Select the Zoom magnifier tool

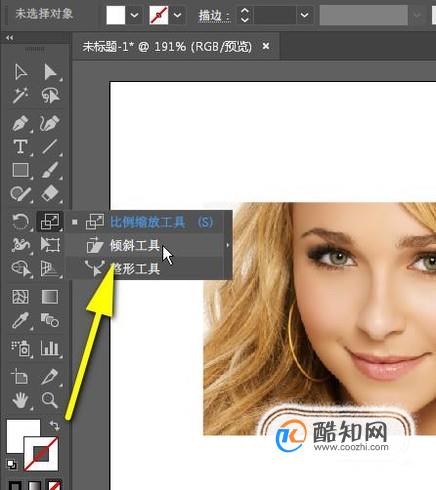click(x=50, y=400)
